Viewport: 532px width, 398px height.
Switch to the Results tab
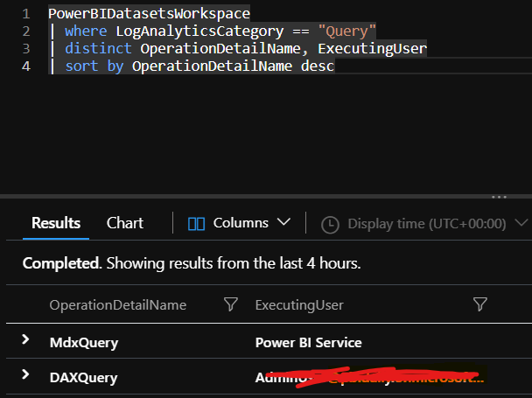pos(56,223)
